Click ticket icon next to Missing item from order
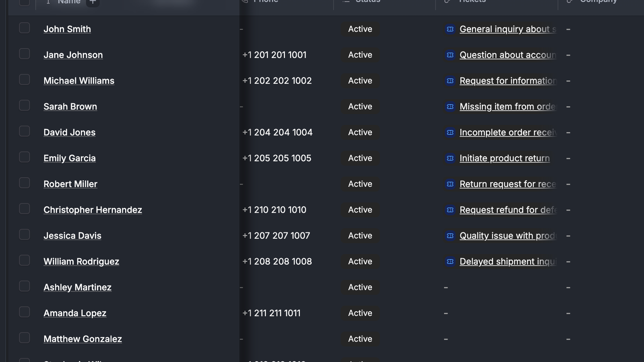Viewport: 644px width, 362px height. 450,107
